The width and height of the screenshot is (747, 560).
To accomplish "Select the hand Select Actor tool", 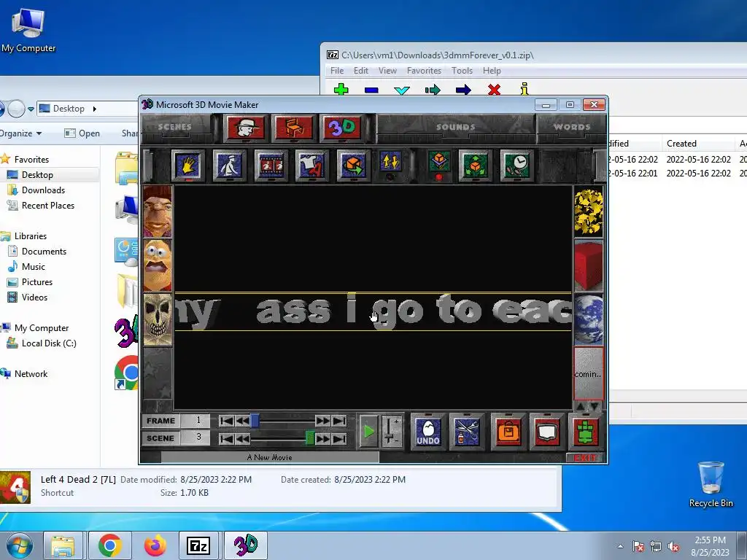I will tap(188, 166).
